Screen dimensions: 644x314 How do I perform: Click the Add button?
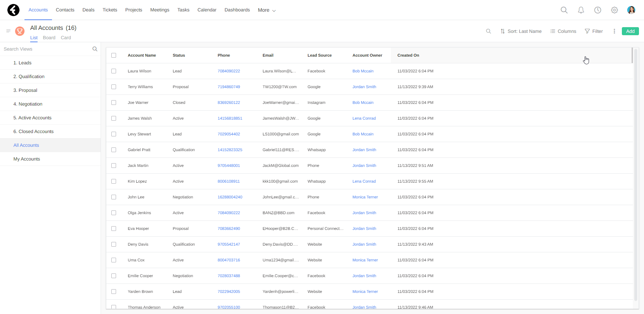(x=630, y=31)
